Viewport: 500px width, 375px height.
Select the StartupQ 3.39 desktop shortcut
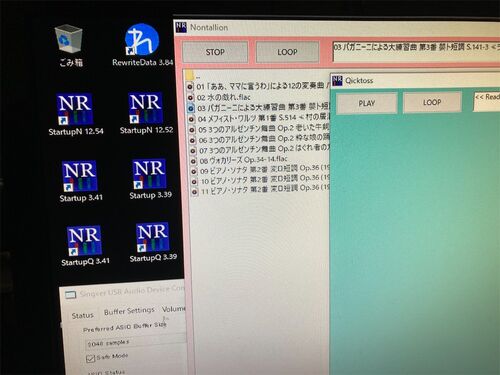[153, 243]
